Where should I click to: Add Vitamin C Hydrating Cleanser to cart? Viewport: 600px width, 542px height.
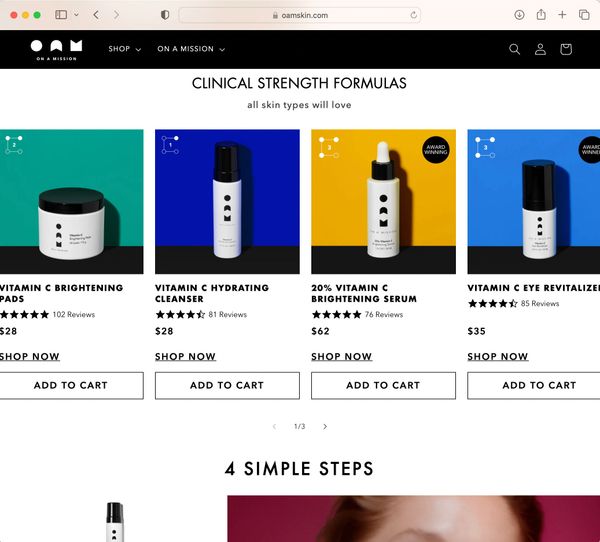pyautogui.click(x=227, y=385)
